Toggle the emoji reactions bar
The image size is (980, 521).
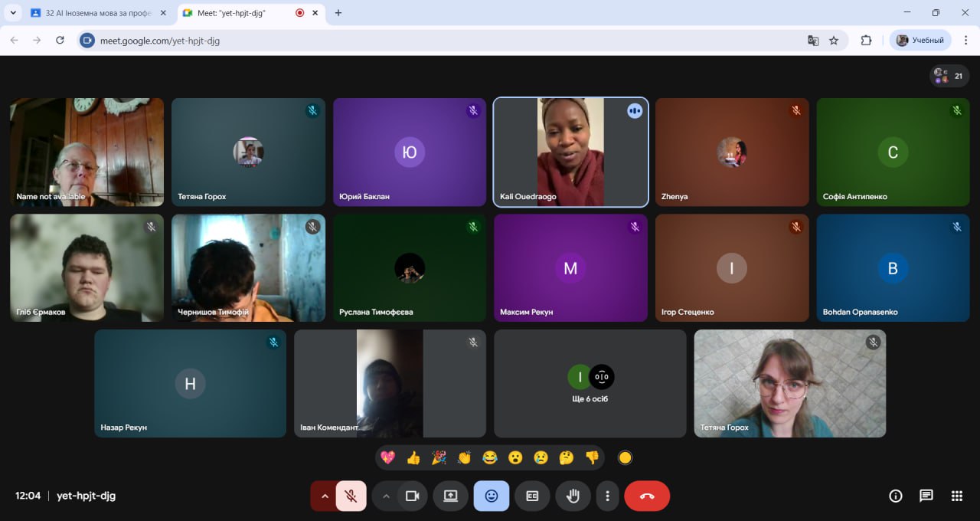(x=492, y=496)
